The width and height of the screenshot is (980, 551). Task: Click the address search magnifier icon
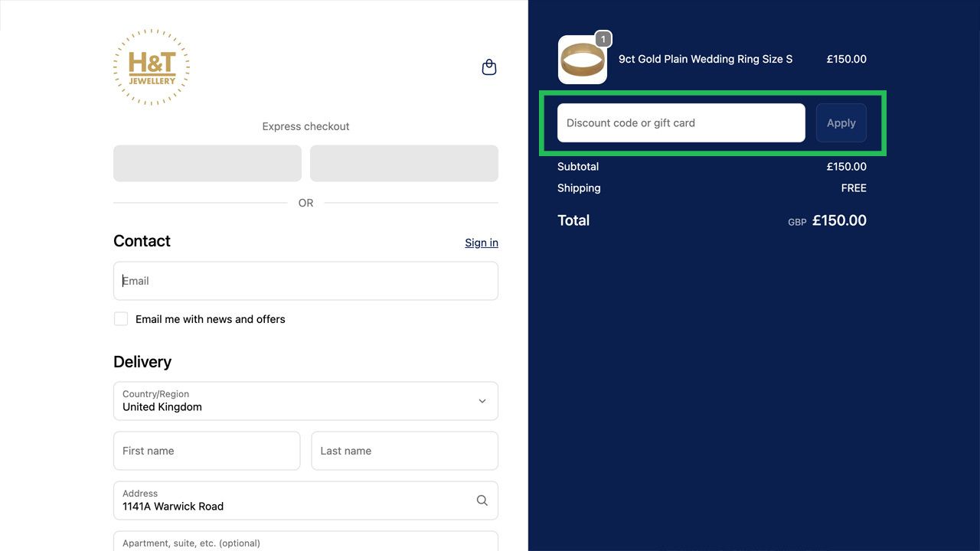(482, 500)
